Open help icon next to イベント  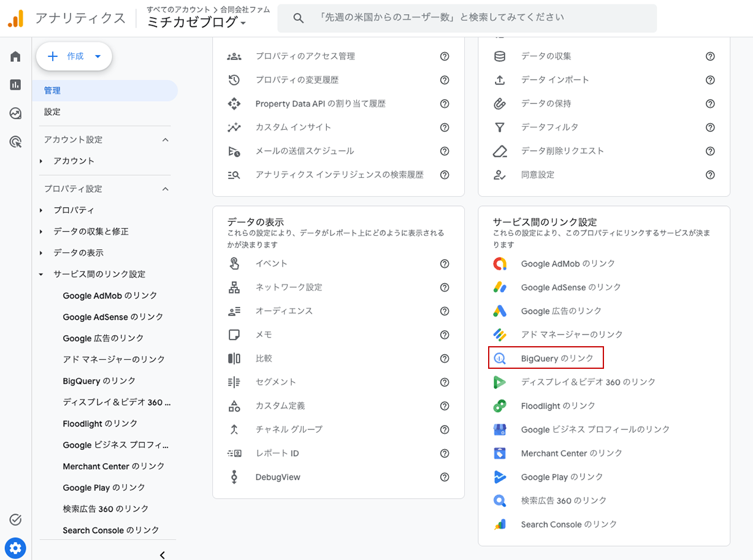click(x=445, y=264)
